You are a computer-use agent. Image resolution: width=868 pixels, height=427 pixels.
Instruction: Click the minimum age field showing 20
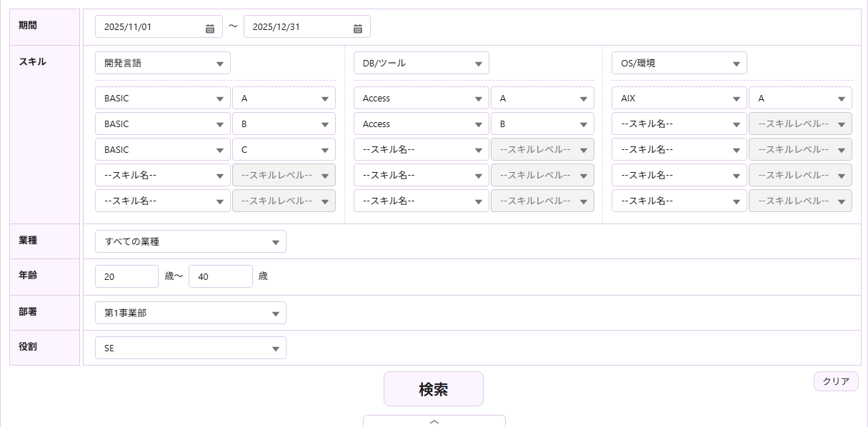tap(126, 276)
